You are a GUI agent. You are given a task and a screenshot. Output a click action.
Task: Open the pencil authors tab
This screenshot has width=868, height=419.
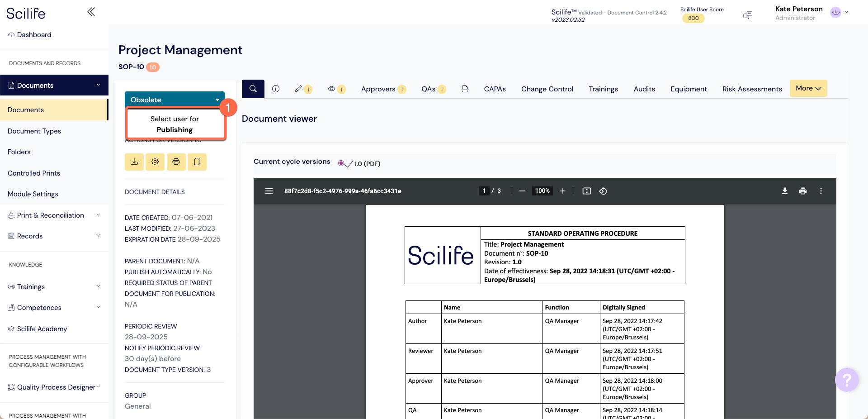pyautogui.click(x=303, y=89)
